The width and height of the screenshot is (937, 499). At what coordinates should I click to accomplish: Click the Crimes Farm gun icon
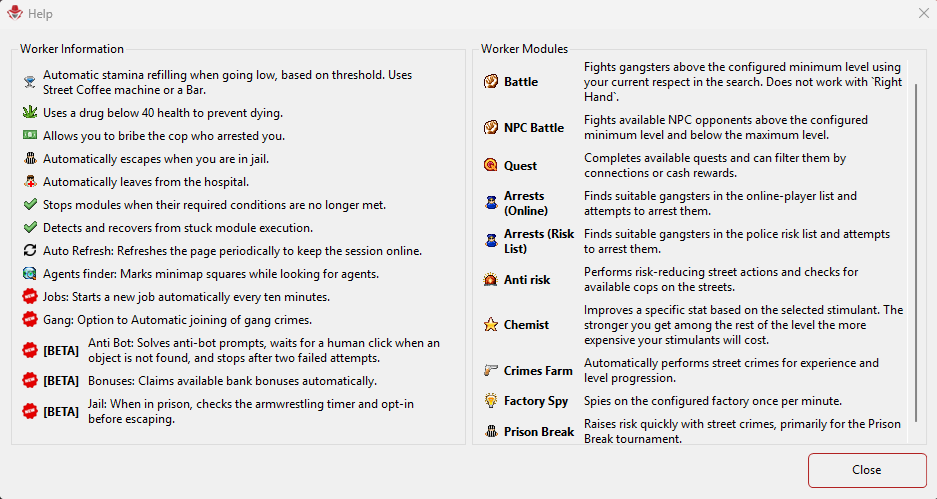coord(491,371)
